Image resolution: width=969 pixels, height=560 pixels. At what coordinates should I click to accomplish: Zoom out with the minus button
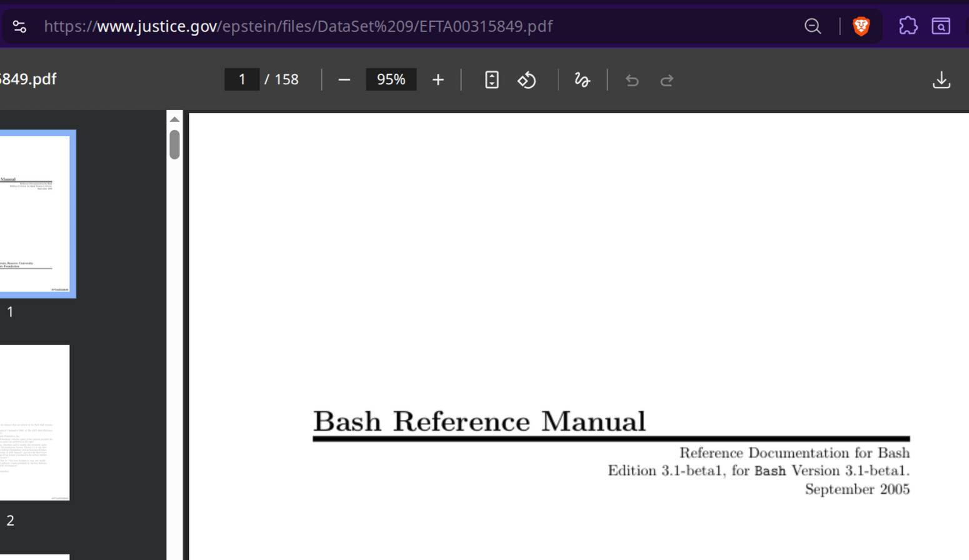click(344, 80)
